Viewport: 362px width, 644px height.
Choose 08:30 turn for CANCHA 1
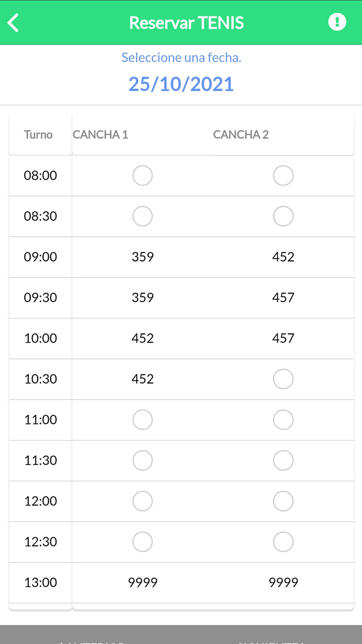[143, 216]
